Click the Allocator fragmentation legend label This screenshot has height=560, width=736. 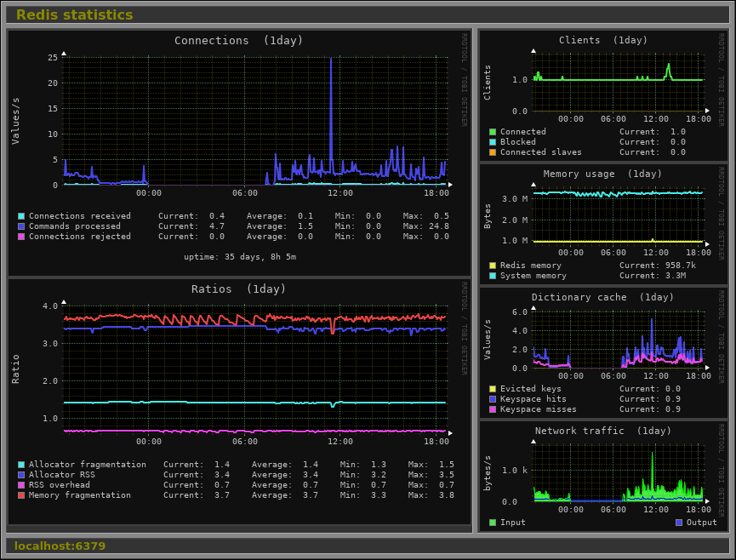click(88, 465)
